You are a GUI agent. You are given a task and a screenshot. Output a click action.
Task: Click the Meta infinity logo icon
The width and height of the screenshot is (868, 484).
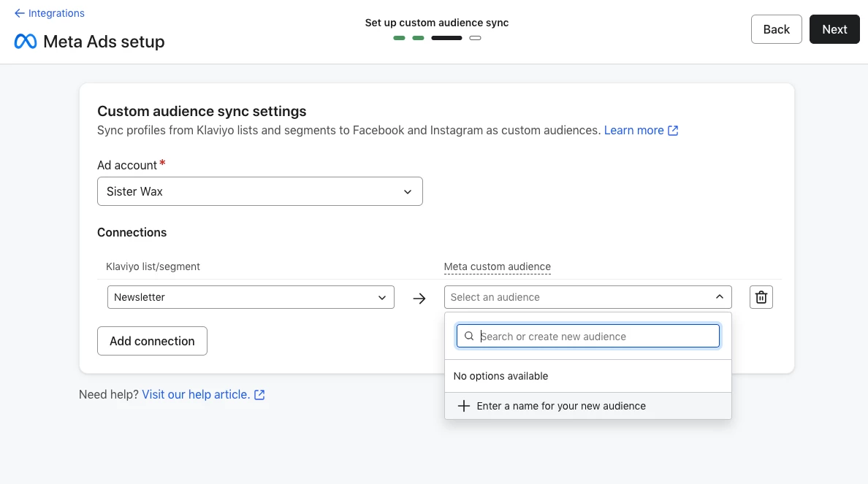click(x=26, y=42)
